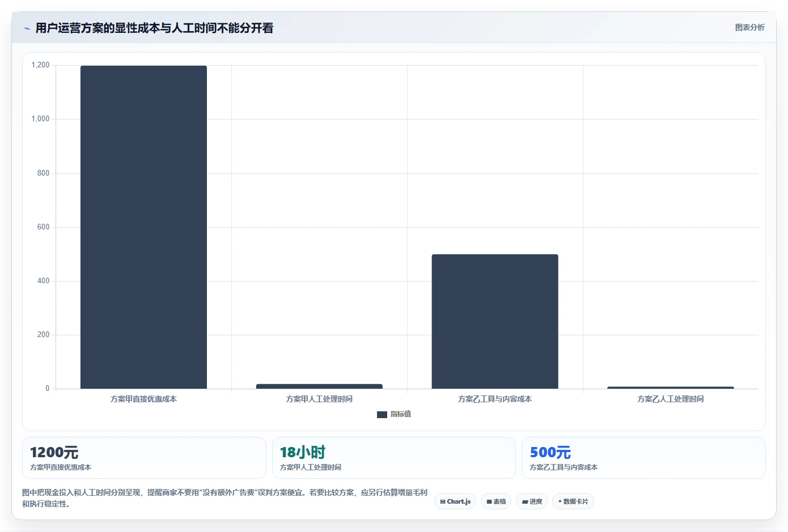Click the 1,200 y-axis tick label
The image size is (788, 532).
point(40,65)
